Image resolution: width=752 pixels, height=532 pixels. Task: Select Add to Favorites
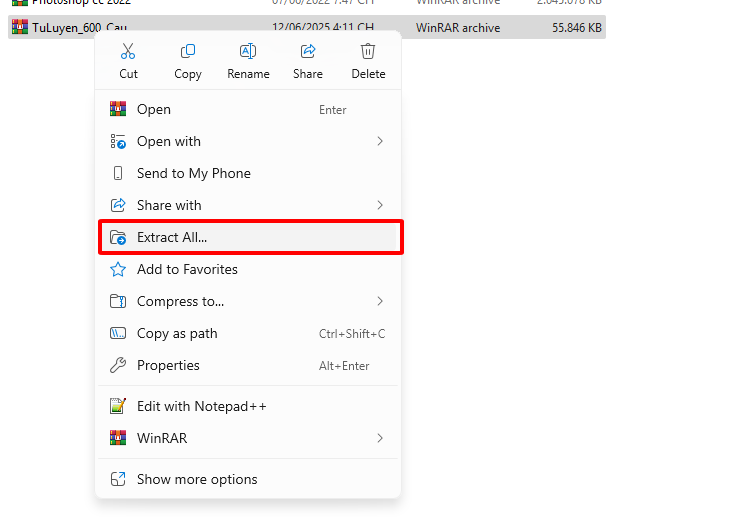pyautogui.click(x=248, y=269)
